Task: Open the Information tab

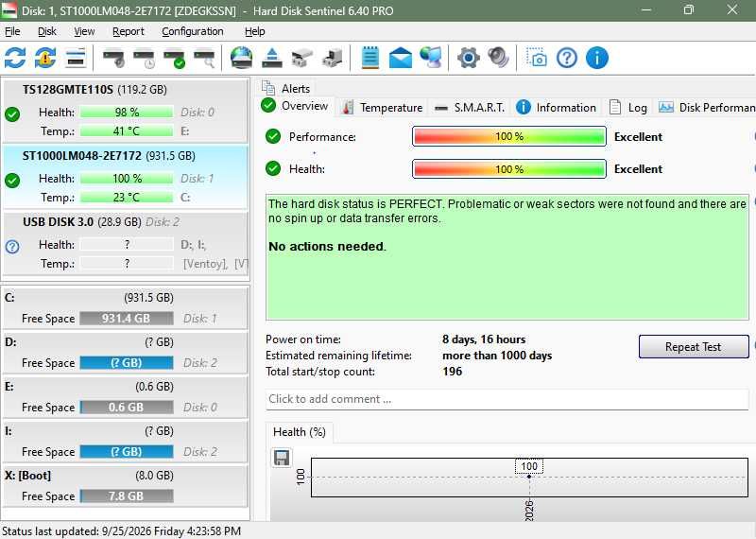Action: click(557, 108)
